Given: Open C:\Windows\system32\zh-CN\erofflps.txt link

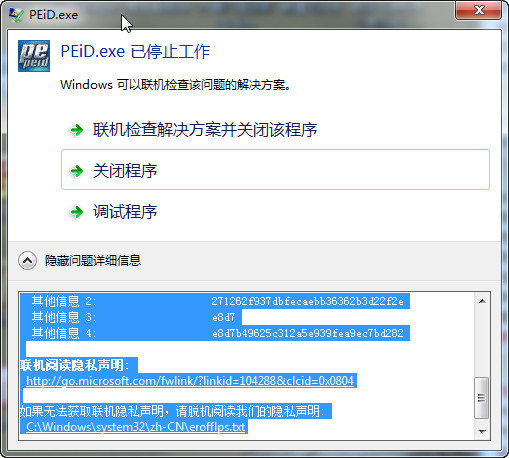Looking at the screenshot, I should 136,427.
